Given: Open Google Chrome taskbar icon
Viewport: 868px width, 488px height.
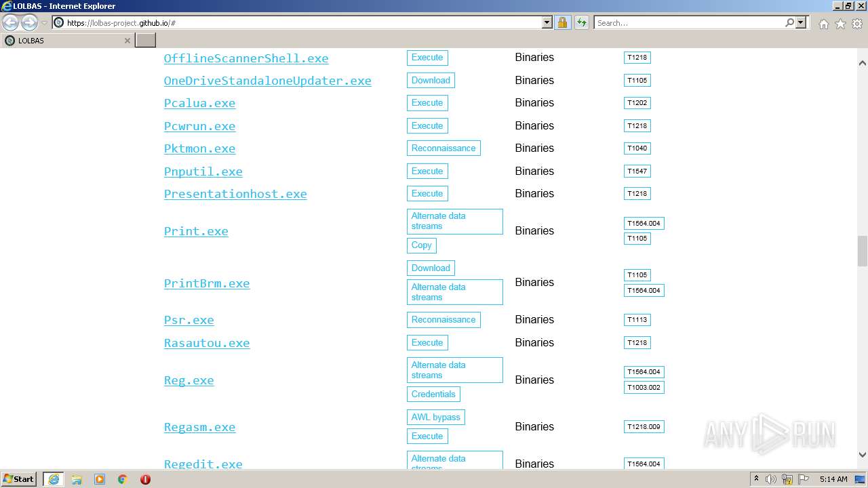Looking at the screenshot, I should point(123,479).
